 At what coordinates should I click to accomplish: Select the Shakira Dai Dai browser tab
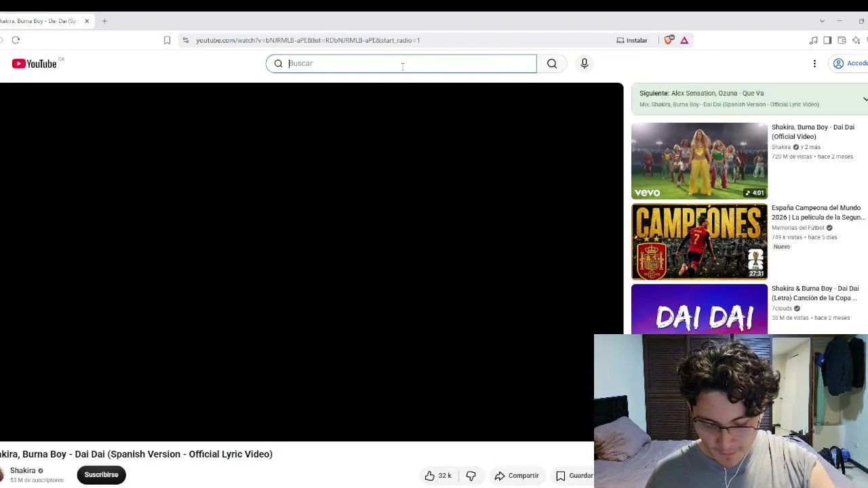click(41, 21)
